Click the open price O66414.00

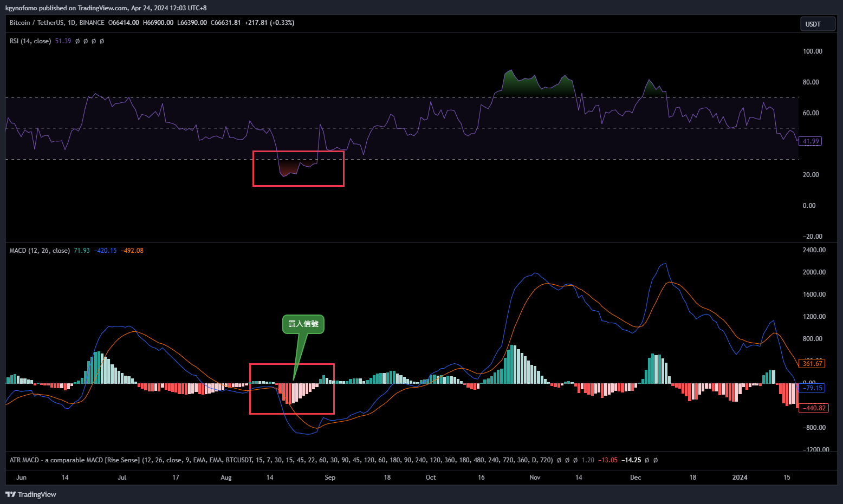pyautogui.click(x=124, y=23)
